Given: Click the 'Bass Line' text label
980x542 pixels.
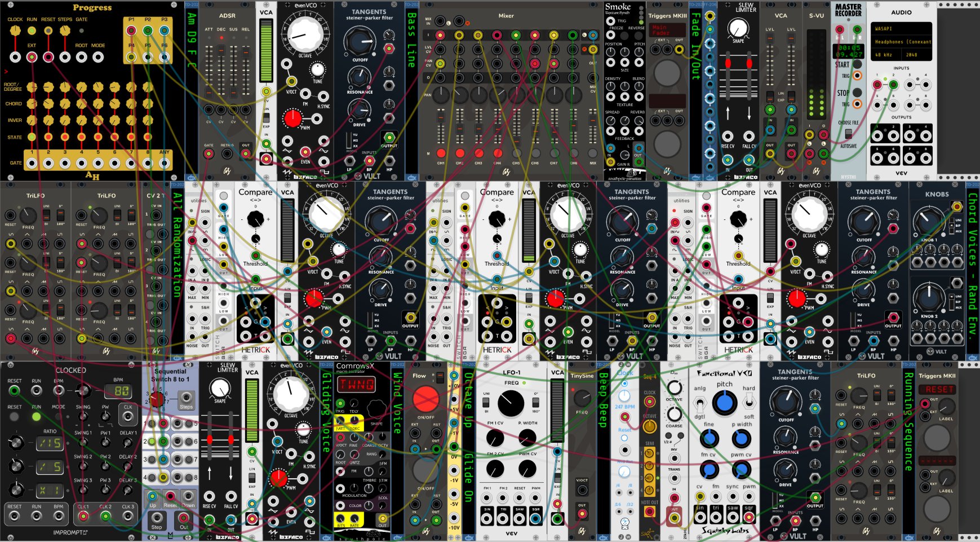Looking at the screenshot, I should 412,40.
